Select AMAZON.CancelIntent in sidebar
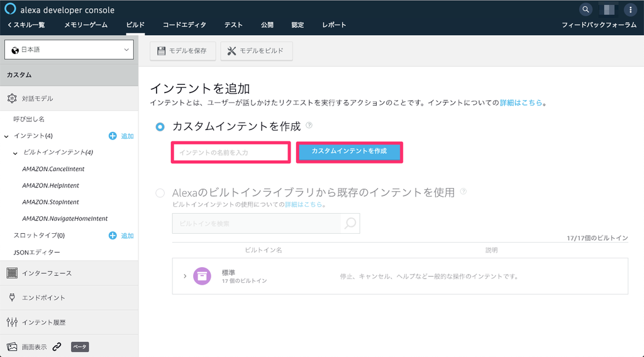The height and width of the screenshot is (357, 644). coord(53,169)
